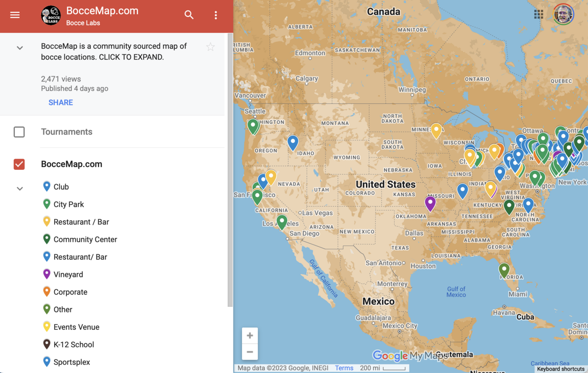Click the green pin near Ottawa

pos(542,138)
